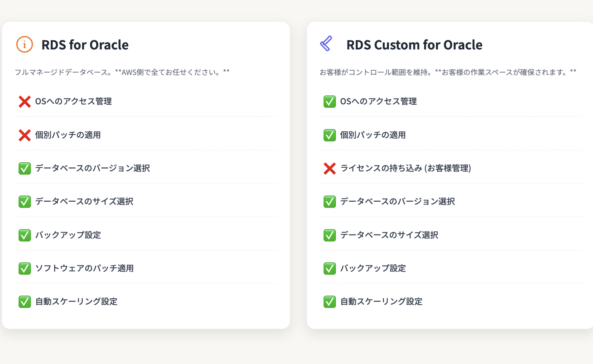Click green check for バックアップ設定 in RDS for Oracle card

pos(25,235)
